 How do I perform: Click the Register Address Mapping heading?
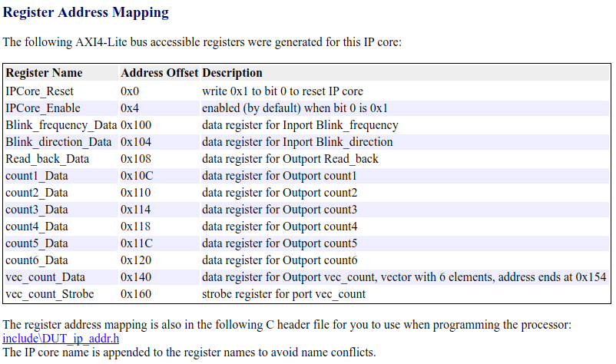pos(86,13)
